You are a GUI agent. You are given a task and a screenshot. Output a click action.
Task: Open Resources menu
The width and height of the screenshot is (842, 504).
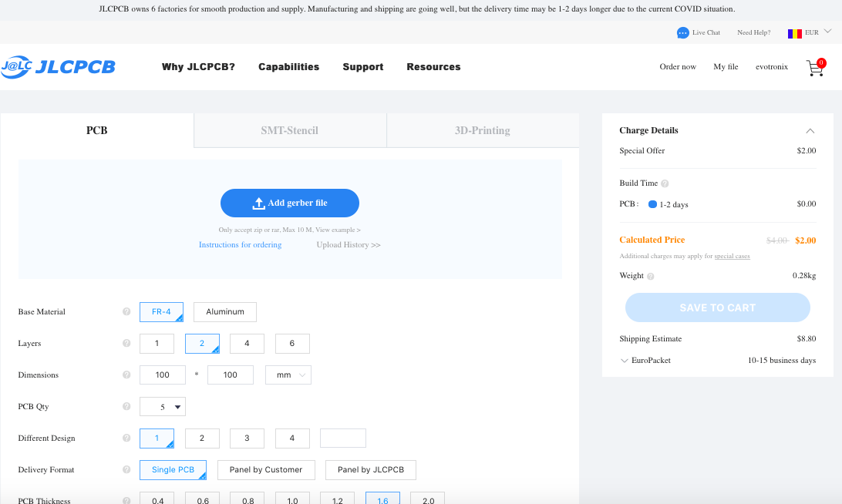[x=433, y=67]
